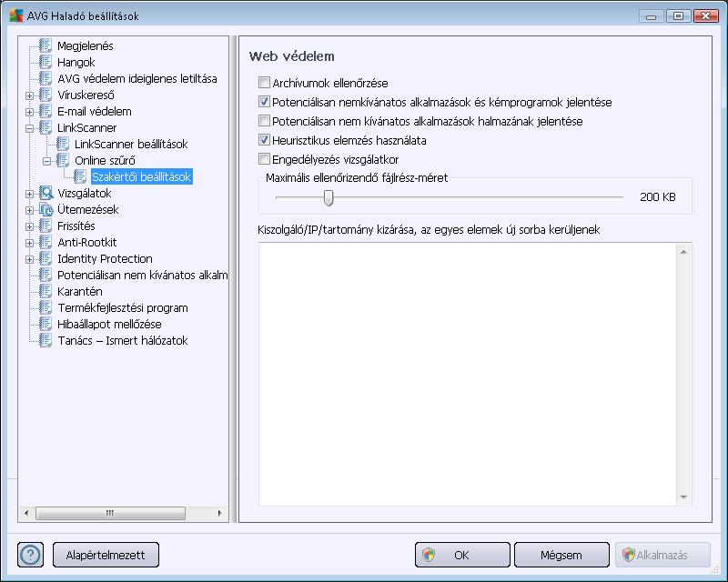Viewport: 728px width, 582px height.
Task: Expand the Víruskereső tree node
Action: click(x=30, y=96)
